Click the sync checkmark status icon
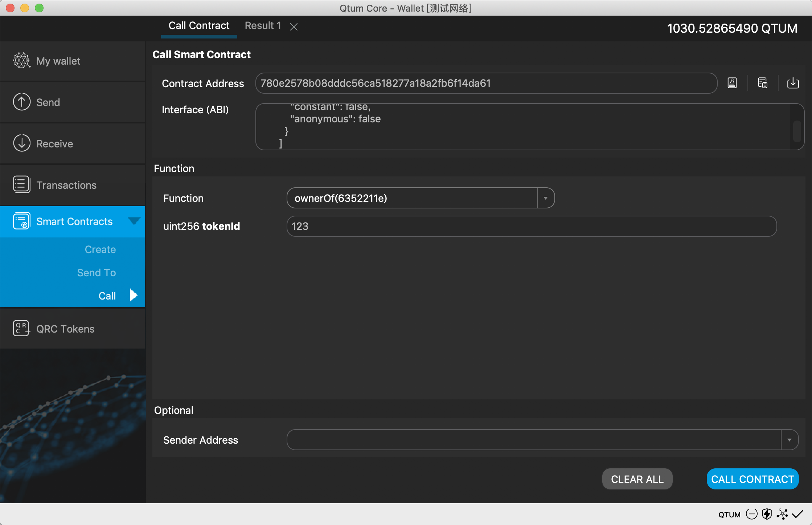Viewport: 812px width, 525px height. click(797, 514)
